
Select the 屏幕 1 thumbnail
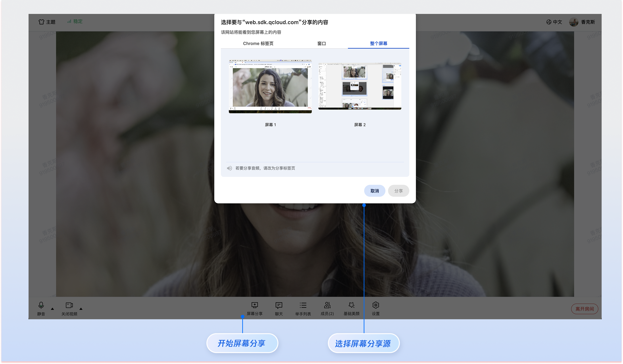[270, 86]
